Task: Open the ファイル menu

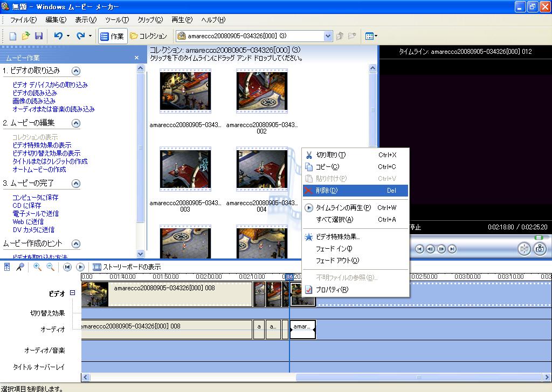Action: pos(23,20)
